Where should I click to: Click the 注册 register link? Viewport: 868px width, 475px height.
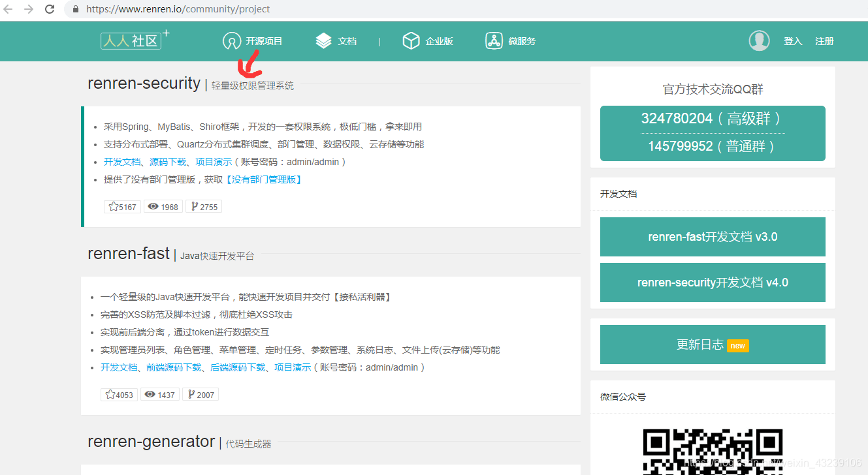(x=824, y=41)
